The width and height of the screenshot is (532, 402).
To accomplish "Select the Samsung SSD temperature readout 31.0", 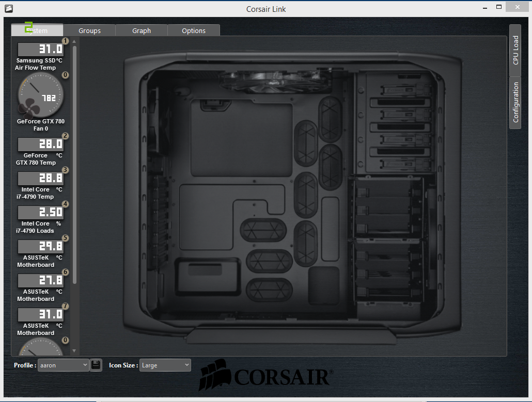I will 40,49.
